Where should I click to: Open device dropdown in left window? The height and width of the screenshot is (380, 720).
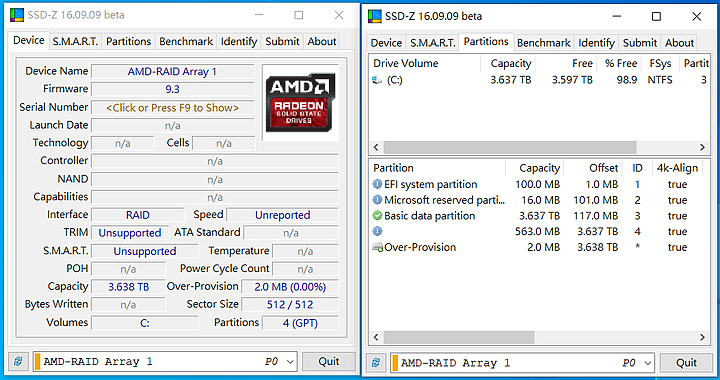coord(290,362)
